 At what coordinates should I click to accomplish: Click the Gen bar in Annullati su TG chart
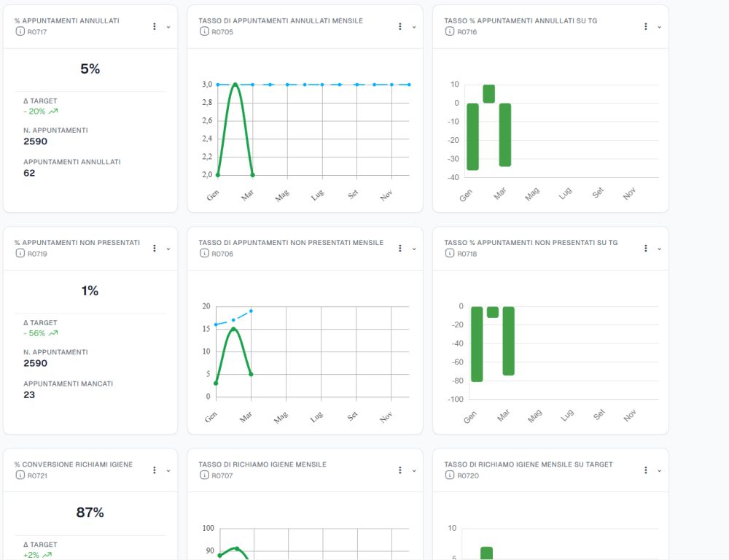coord(472,137)
